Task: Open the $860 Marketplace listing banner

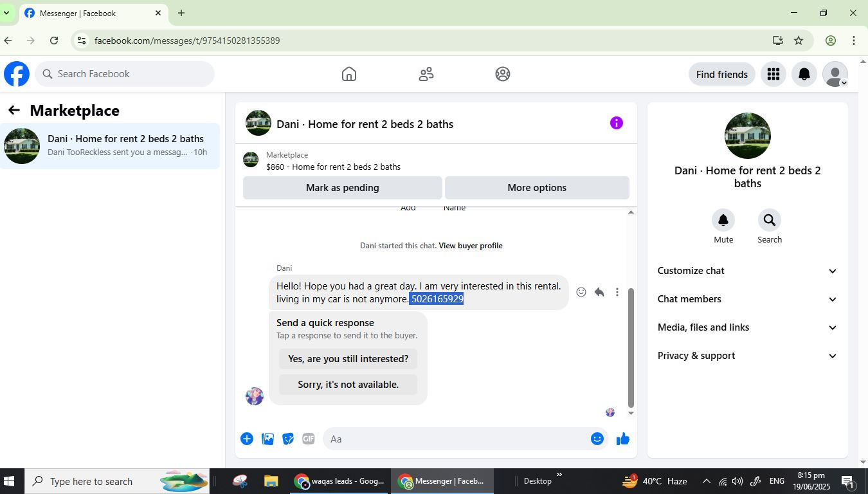Action: [436, 161]
